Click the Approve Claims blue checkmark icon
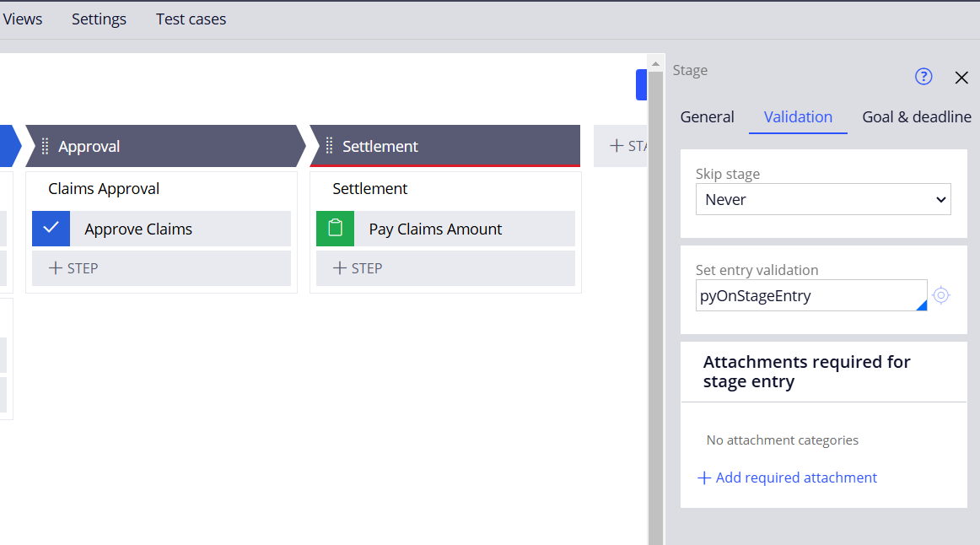This screenshot has width=980, height=545. 50,228
